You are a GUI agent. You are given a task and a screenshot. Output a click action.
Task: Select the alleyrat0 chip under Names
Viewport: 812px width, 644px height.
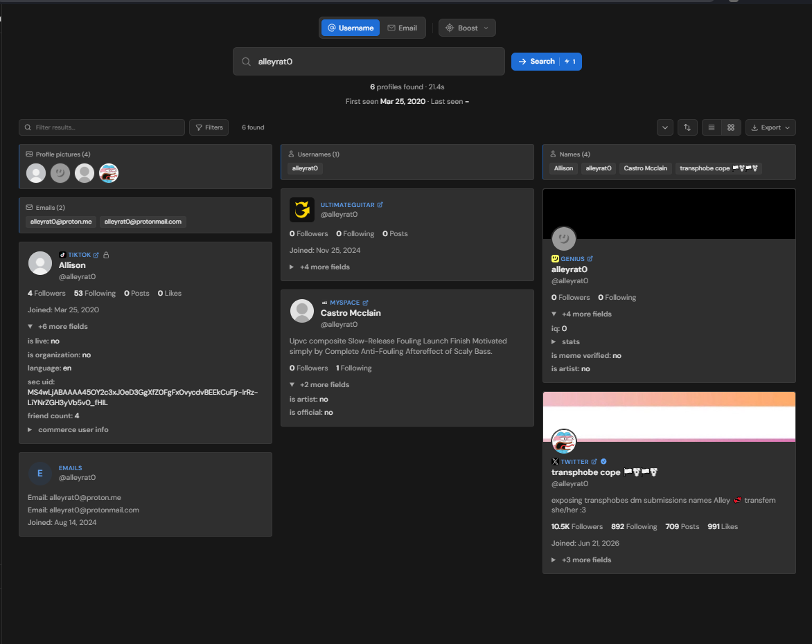coord(599,168)
